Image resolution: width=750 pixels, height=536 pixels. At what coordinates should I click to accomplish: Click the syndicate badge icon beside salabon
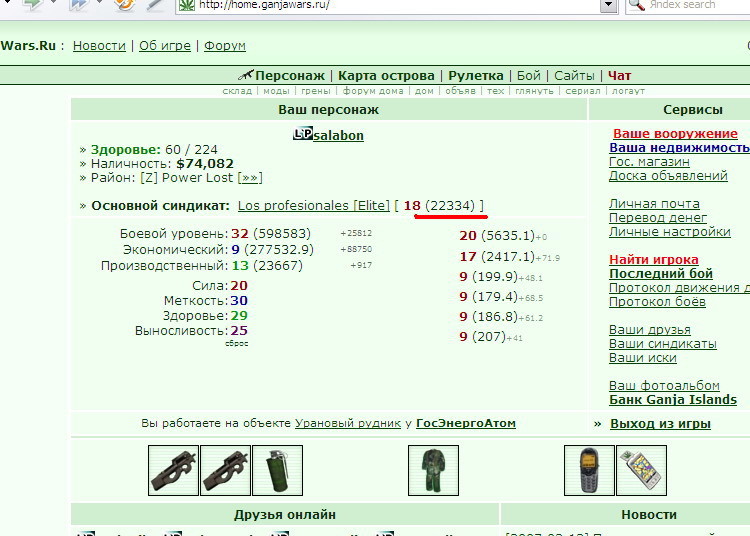point(303,134)
